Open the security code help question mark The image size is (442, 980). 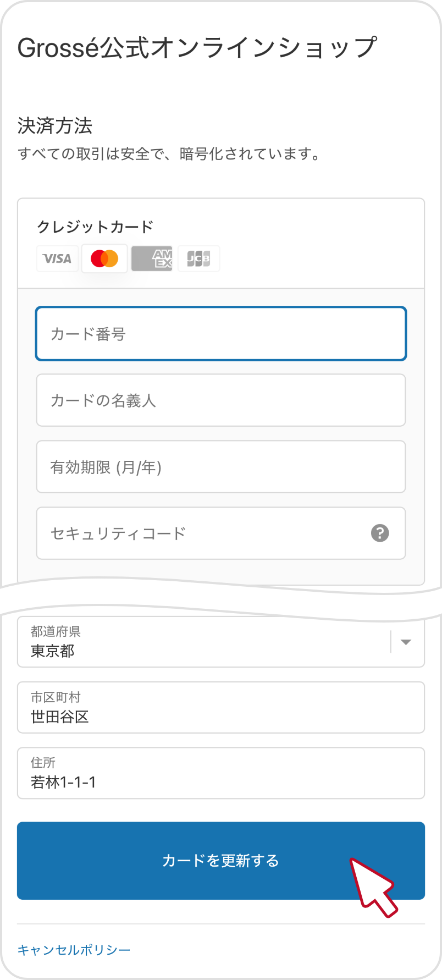[x=380, y=533]
